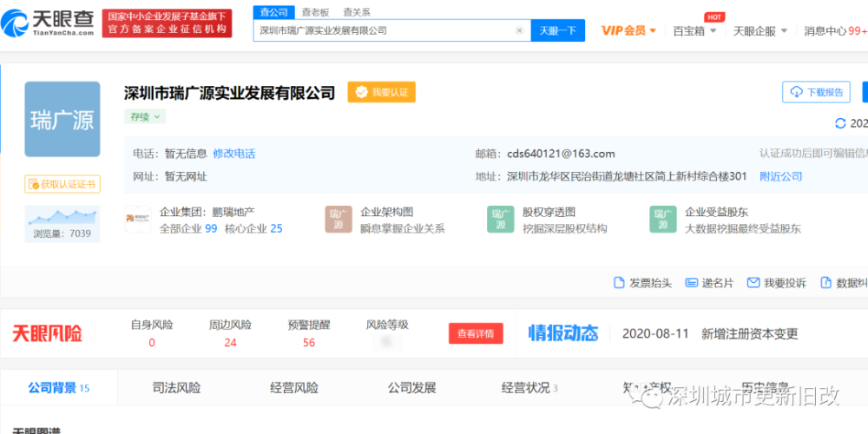The width and height of the screenshot is (868, 434).
Task: Switch to the 查关系 search tab
Action: [357, 12]
